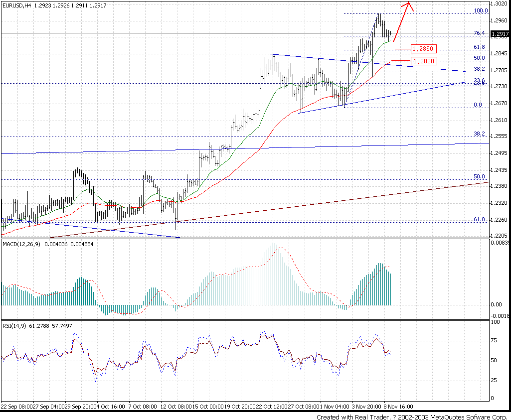Click the 1.2205 price axis value

[500, 235]
